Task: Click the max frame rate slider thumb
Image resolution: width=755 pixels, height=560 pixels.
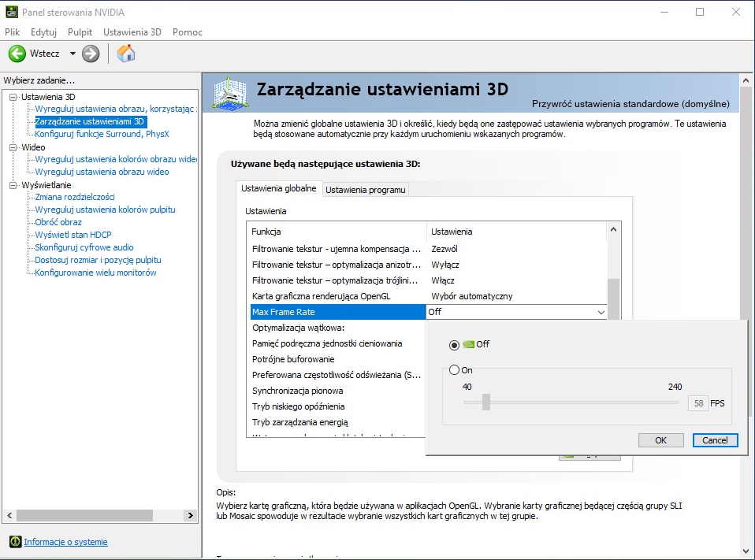Action: click(486, 402)
